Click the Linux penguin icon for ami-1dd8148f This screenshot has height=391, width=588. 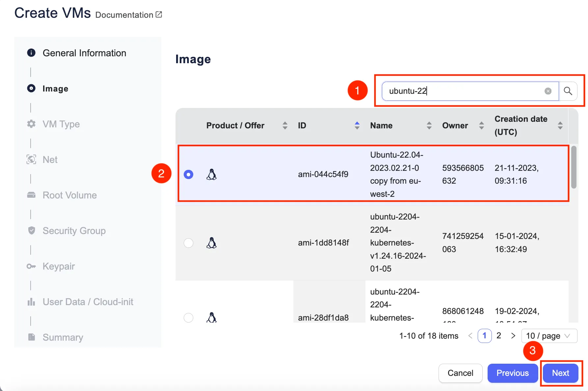click(x=211, y=243)
